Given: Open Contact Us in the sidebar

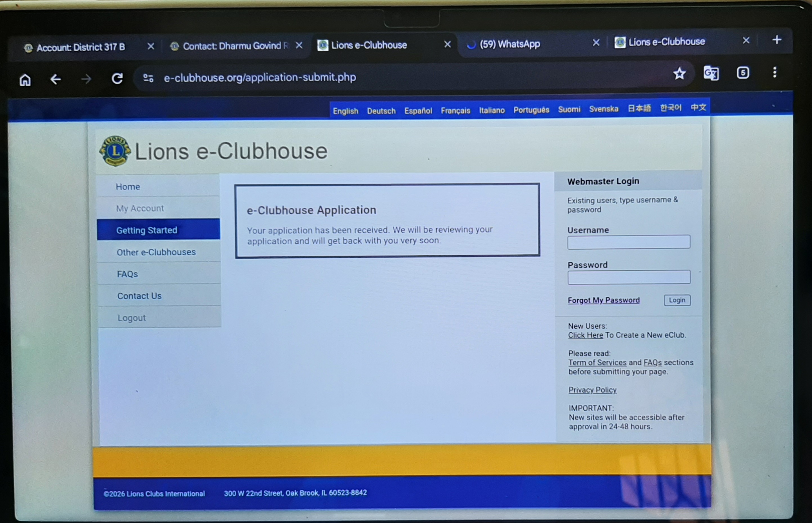Looking at the screenshot, I should 139,295.
